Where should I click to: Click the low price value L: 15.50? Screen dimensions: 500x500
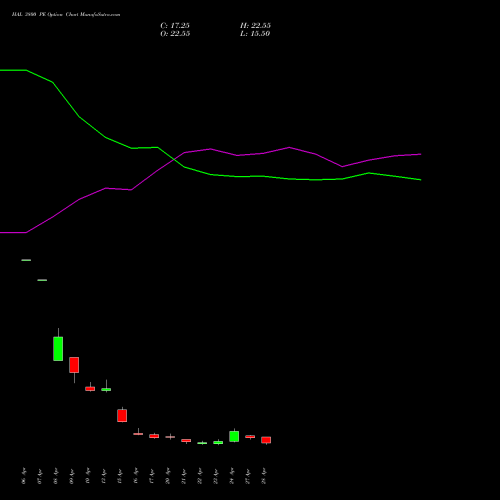tap(255, 34)
